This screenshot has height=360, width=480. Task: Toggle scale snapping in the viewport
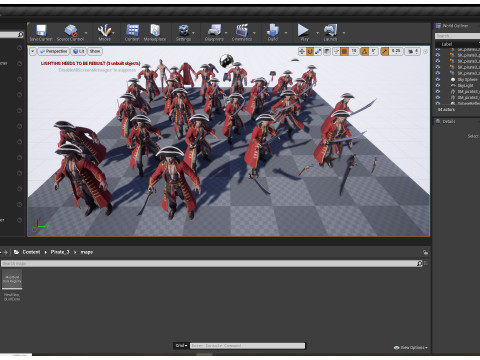click(385, 51)
